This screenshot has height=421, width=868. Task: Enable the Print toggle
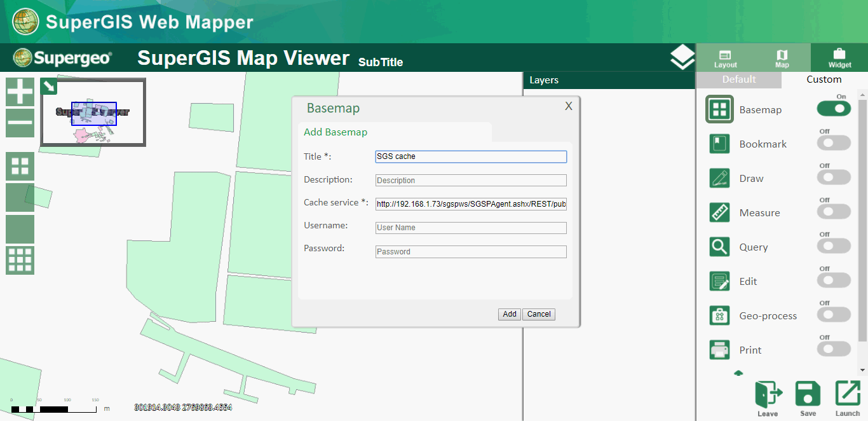pyautogui.click(x=834, y=349)
